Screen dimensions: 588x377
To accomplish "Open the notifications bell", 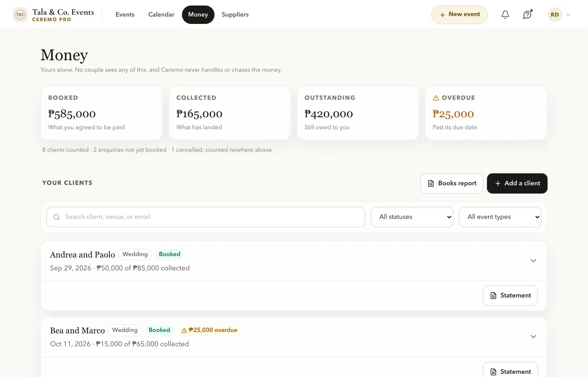I will pyautogui.click(x=505, y=15).
